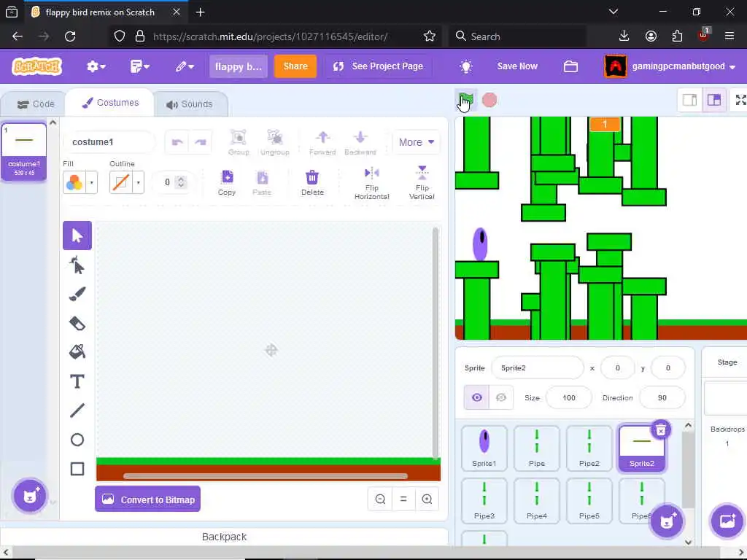Click the Paste icon
Image resolution: width=747 pixels, height=560 pixels.
pos(262,182)
